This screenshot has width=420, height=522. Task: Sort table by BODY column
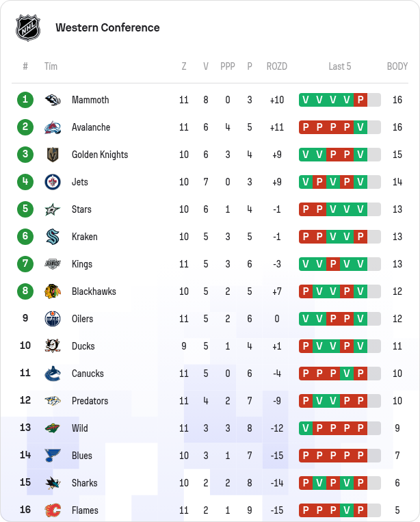[x=397, y=66]
